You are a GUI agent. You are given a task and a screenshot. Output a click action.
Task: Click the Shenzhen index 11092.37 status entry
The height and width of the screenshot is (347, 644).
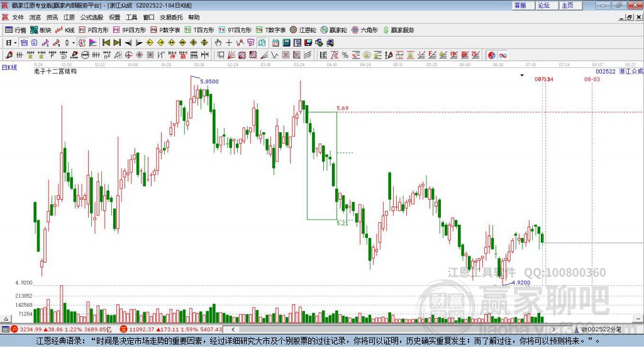tap(171, 329)
